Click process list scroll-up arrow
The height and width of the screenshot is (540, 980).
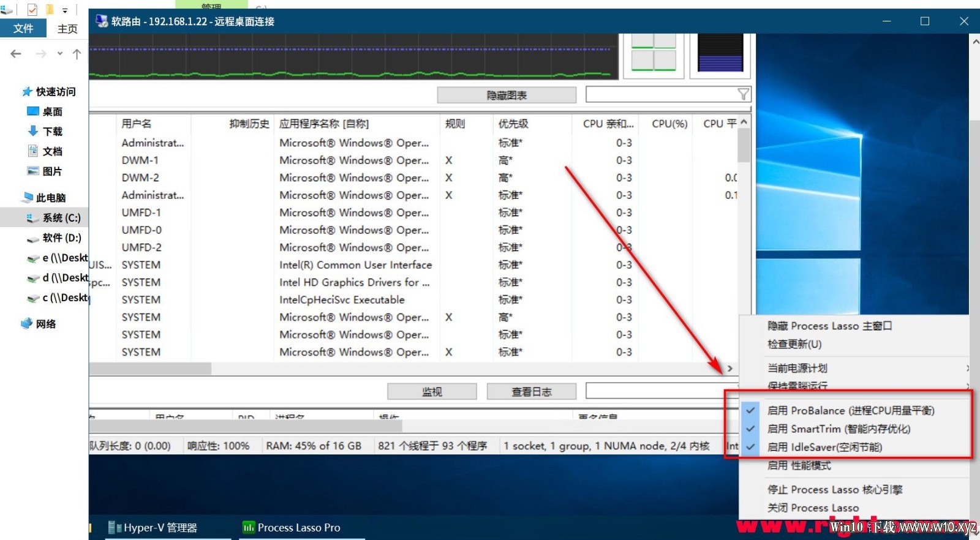click(x=744, y=122)
